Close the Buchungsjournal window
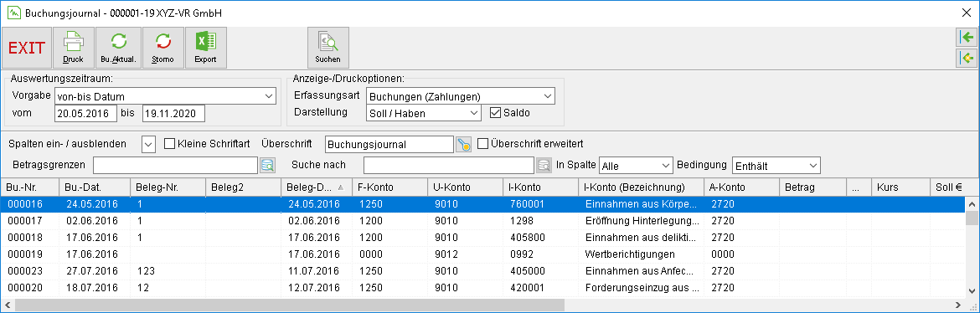Viewport: 980px width, 313px height. coord(966,12)
